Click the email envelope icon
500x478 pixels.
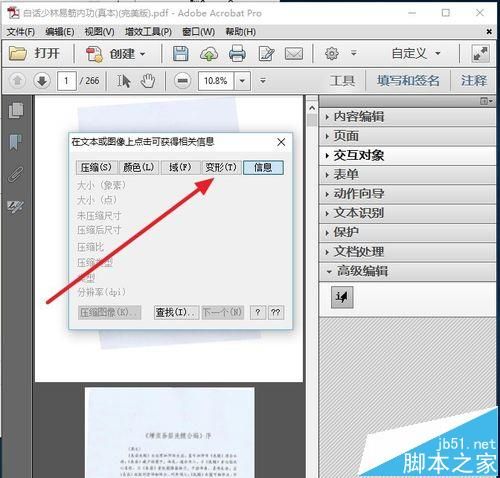click(x=294, y=54)
